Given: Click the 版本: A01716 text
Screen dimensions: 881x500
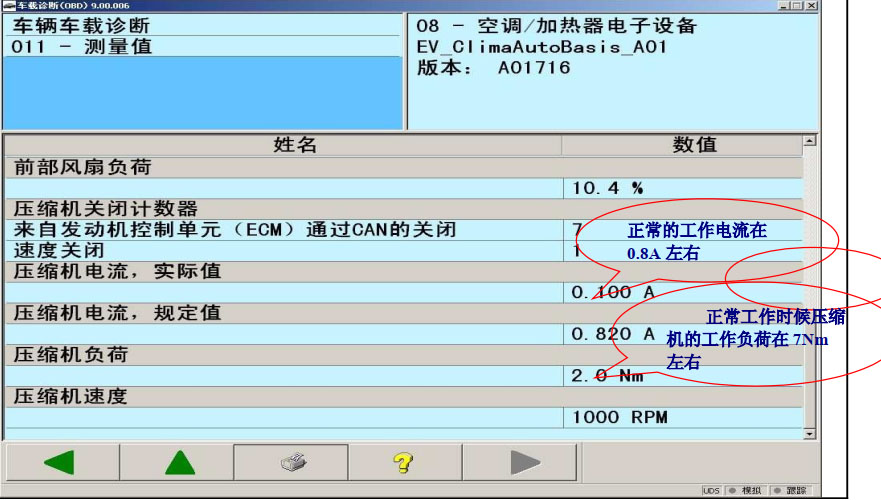Looking at the screenshot, I should tap(493, 67).
